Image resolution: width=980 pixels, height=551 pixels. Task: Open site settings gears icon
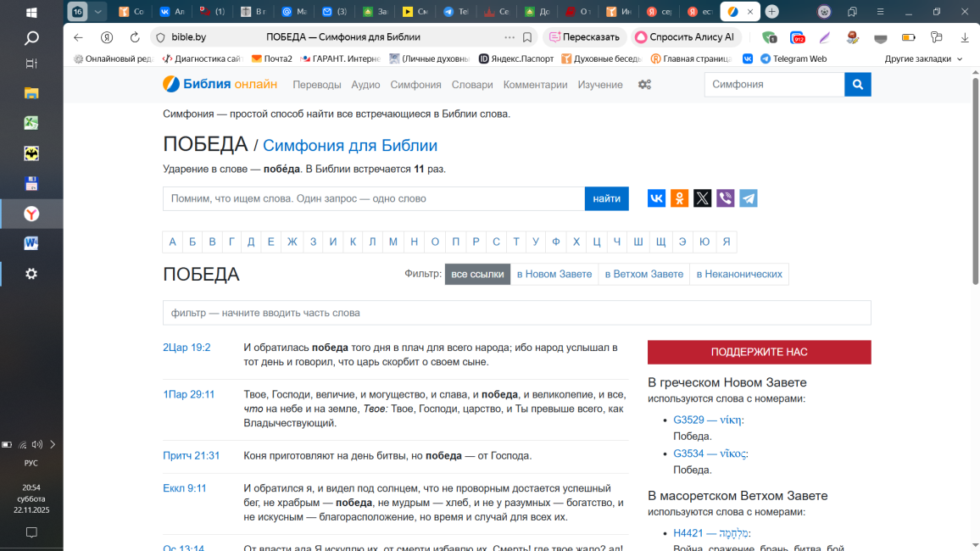pos(644,85)
